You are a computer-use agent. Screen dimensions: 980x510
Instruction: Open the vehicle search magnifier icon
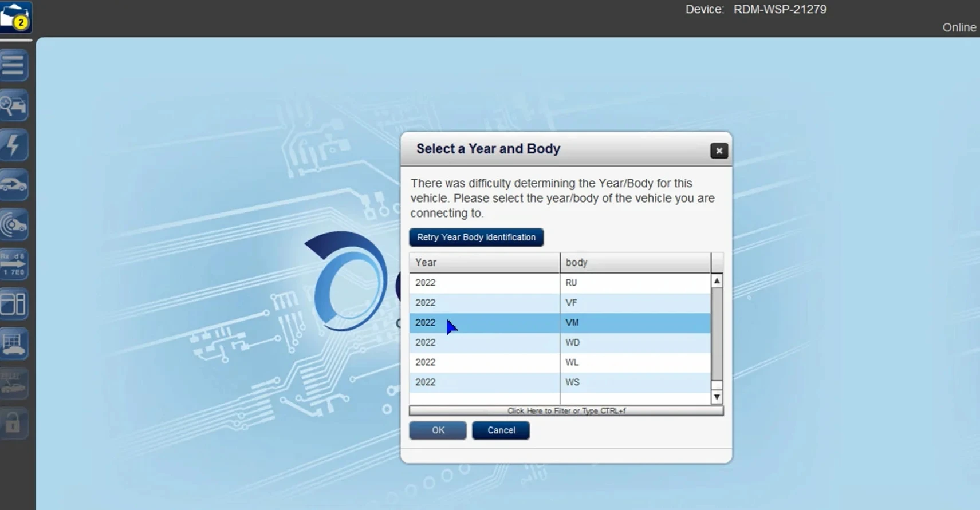(14, 105)
